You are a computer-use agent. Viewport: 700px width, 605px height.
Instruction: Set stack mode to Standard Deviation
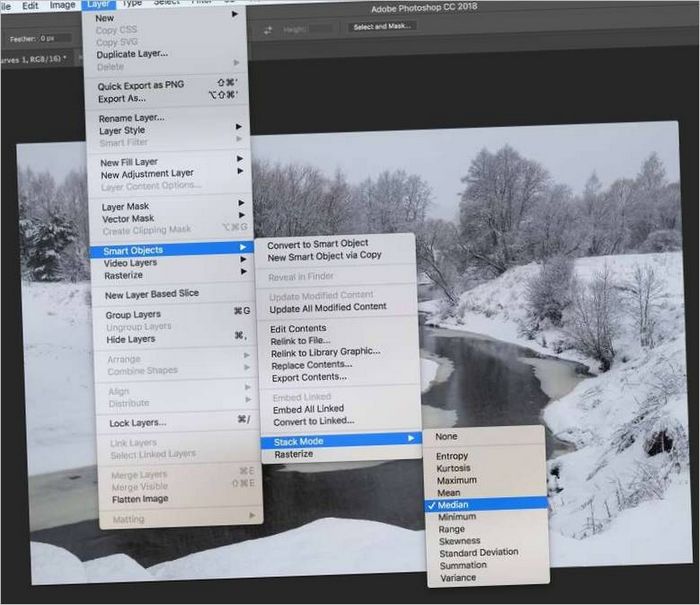(488, 553)
